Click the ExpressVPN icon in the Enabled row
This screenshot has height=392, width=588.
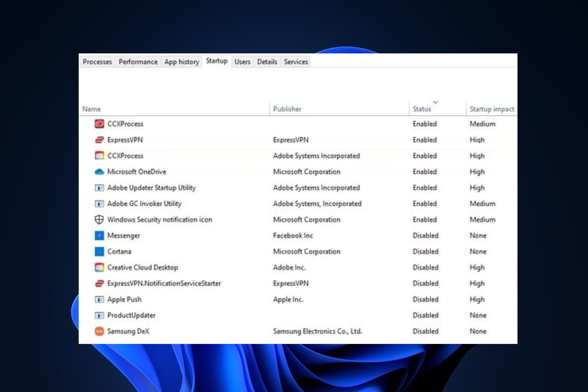pos(99,140)
